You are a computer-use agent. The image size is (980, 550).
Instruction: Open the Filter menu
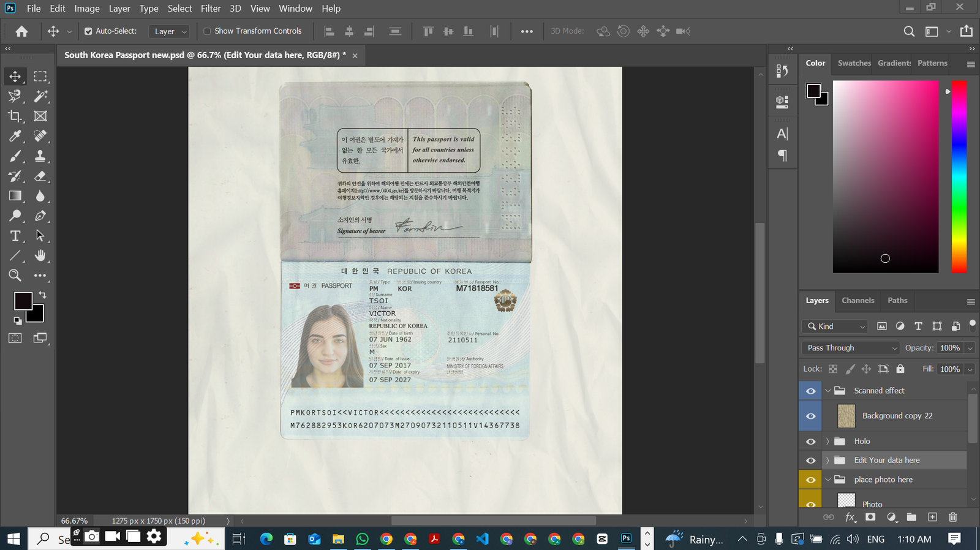(210, 9)
